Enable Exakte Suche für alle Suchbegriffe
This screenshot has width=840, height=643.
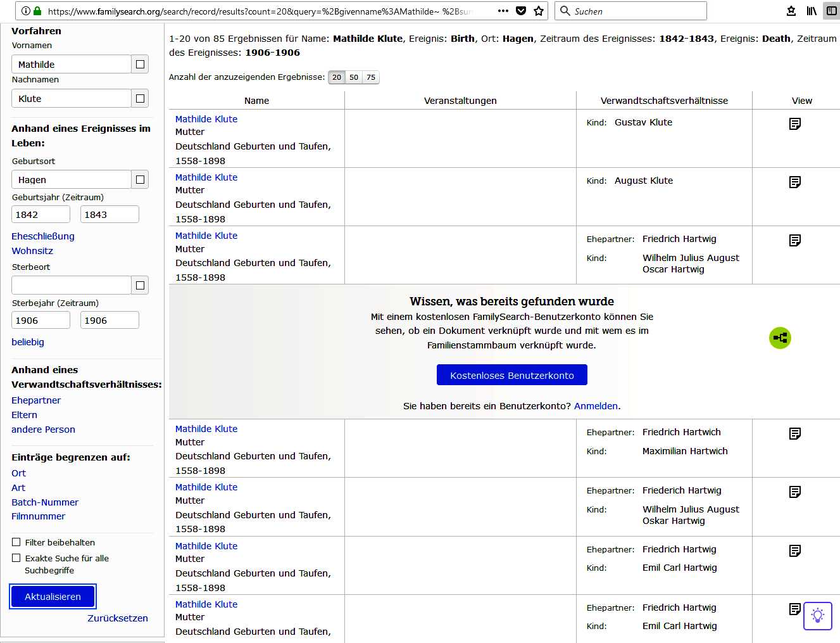click(x=16, y=558)
